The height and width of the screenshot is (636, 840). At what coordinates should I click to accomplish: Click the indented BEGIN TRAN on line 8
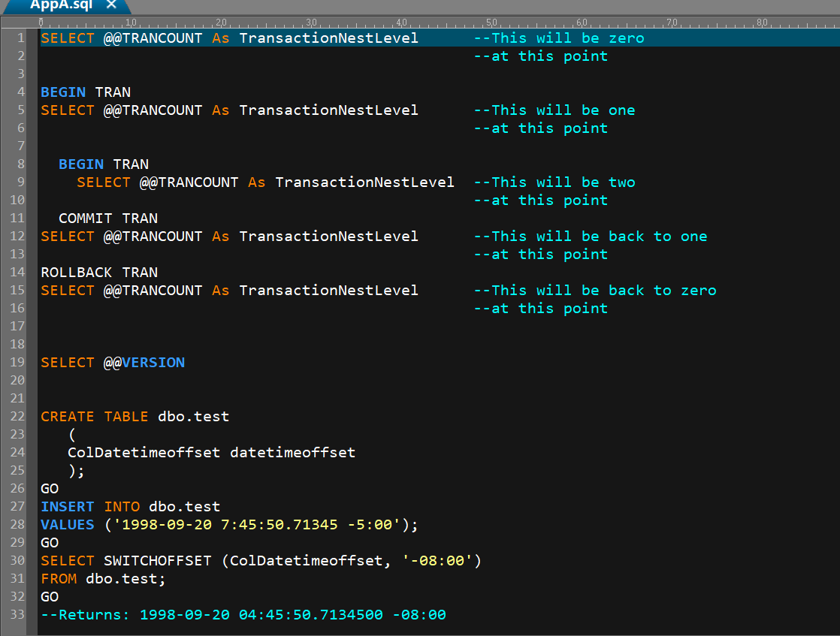[x=102, y=164]
